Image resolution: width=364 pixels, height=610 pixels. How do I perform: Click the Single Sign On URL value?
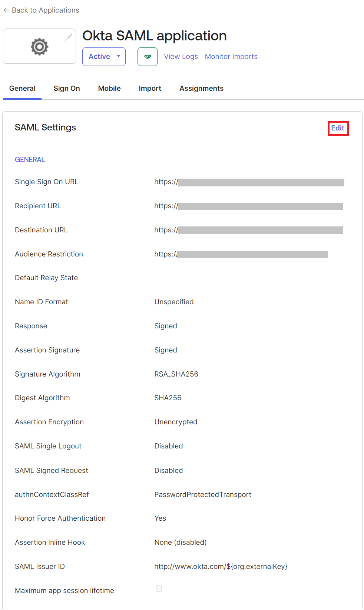pos(249,182)
